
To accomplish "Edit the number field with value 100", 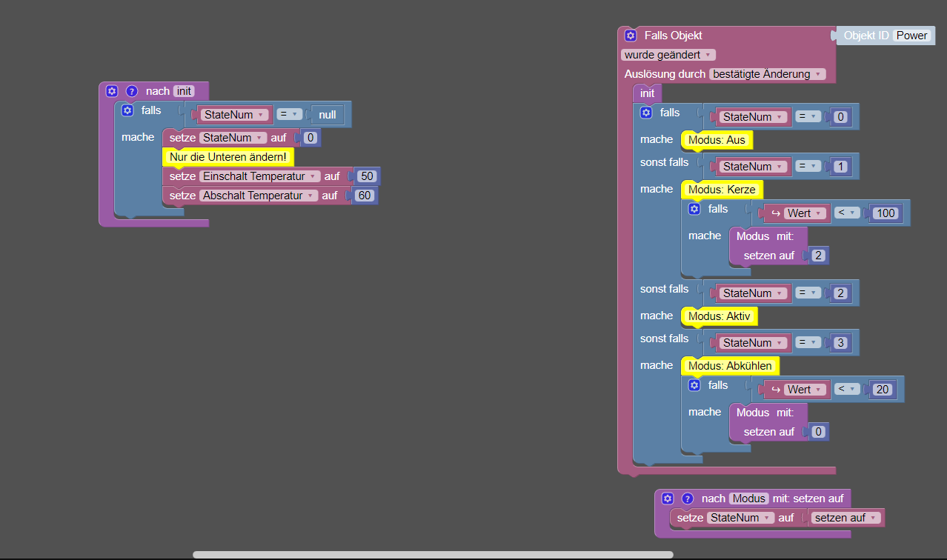I will coord(885,213).
